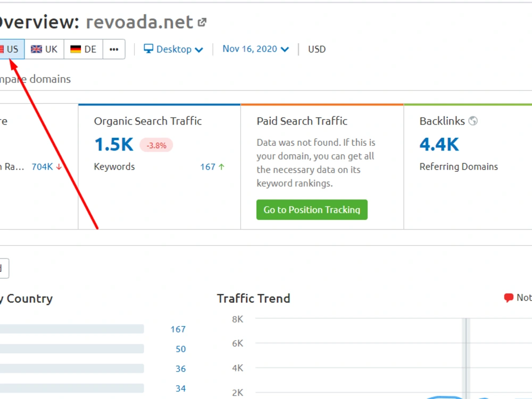The image size is (532, 399).
Task: Click the vertical marker on Traffic Trend chart
Action: (x=467, y=359)
